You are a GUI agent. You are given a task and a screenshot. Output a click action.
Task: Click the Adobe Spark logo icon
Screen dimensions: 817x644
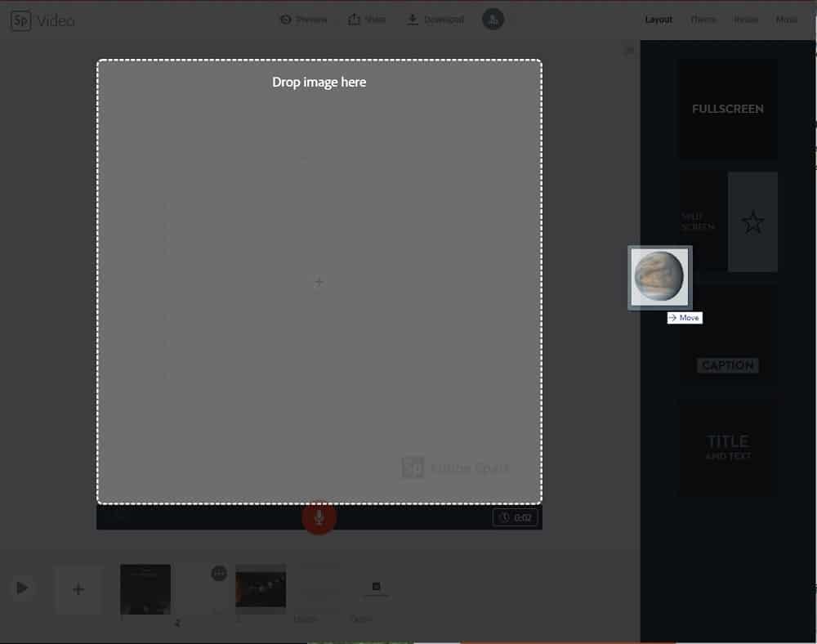(x=20, y=19)
